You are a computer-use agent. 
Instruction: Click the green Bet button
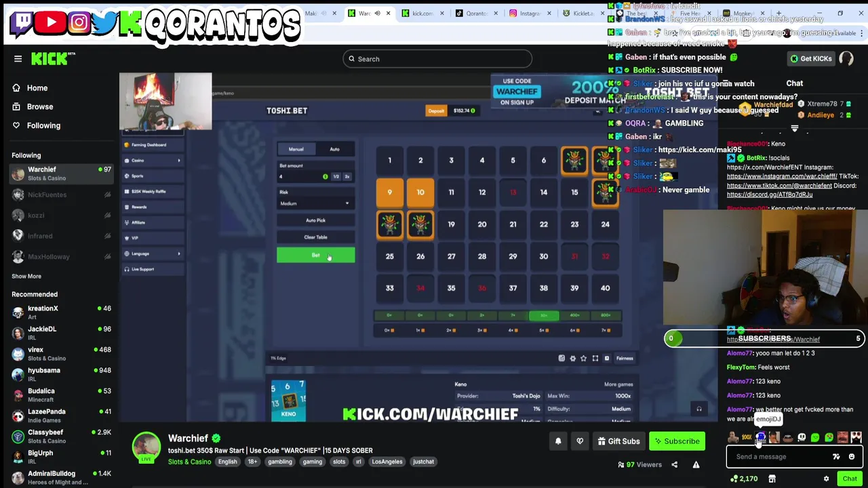[315, 256]
